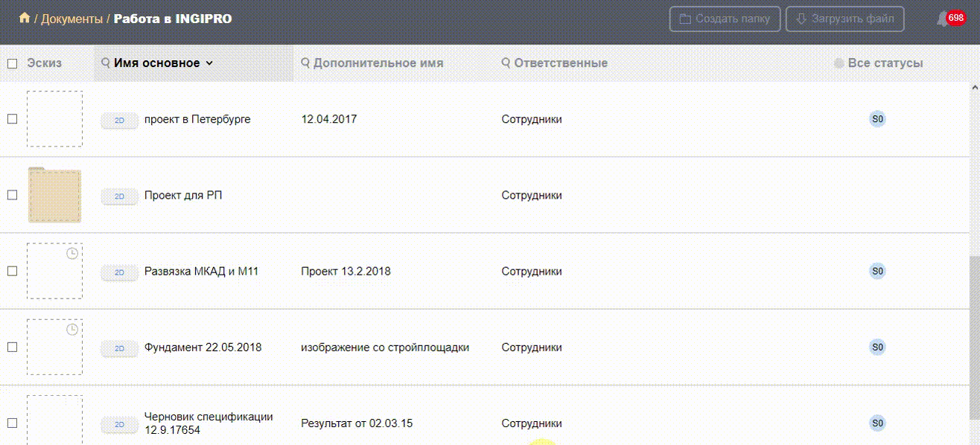The height and width of the screenshot is (445, 980).
Task: Click search icon beside Имя основное
Action: point(106,63)
